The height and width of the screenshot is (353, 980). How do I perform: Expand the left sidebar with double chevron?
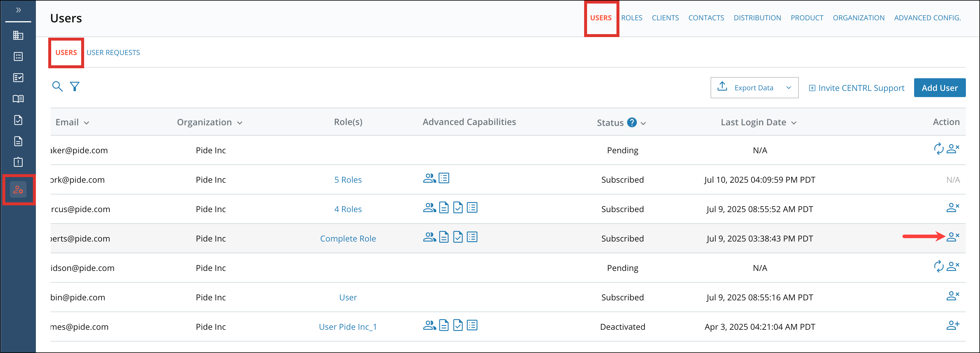click(18, 10)
